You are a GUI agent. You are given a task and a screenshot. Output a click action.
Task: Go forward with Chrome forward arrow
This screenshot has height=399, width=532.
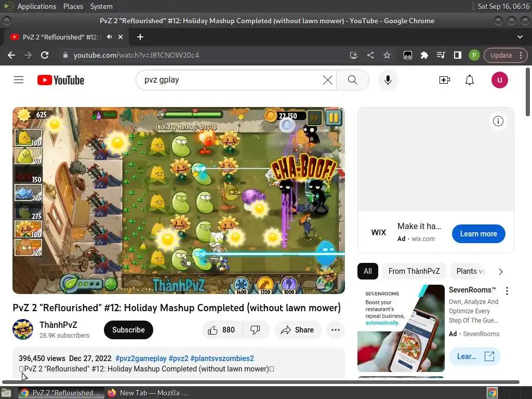tap(28, 55)
